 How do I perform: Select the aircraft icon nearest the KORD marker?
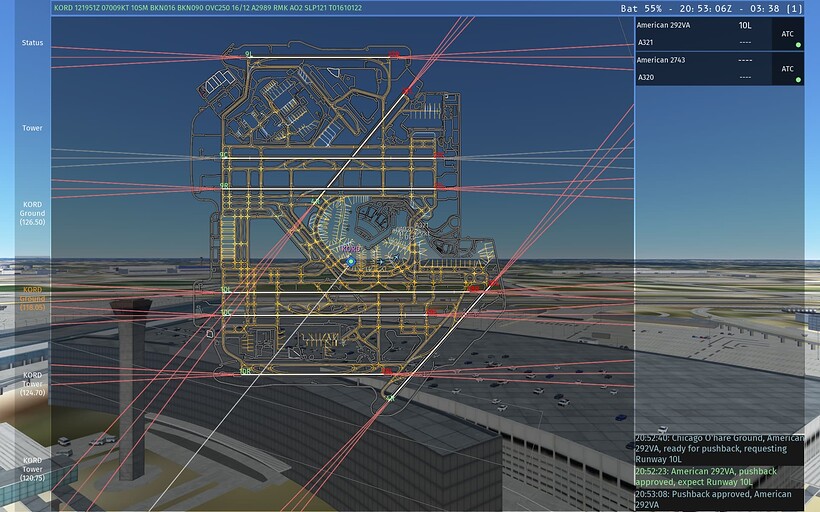click(381, 261)
